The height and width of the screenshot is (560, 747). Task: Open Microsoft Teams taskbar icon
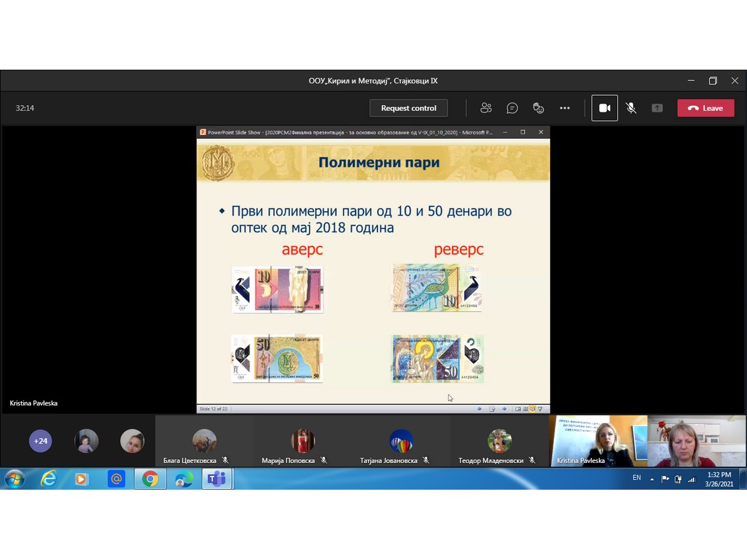(x=217, y=478)
